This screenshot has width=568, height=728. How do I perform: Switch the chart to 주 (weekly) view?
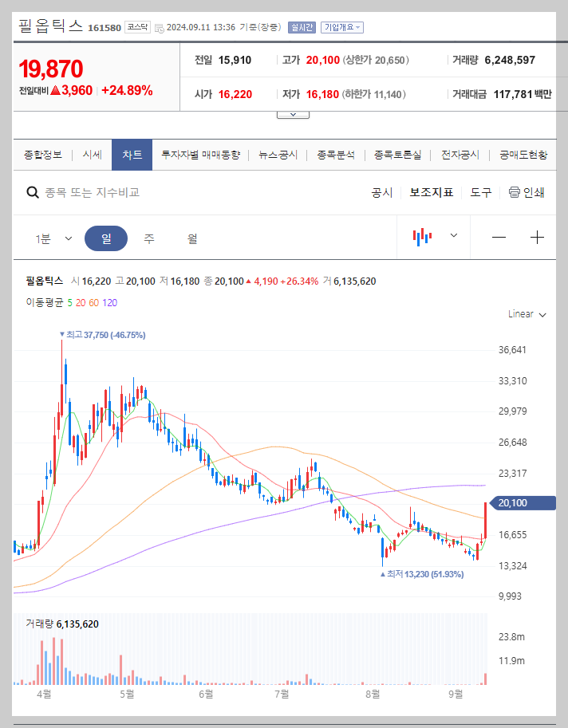click(149, 238)
